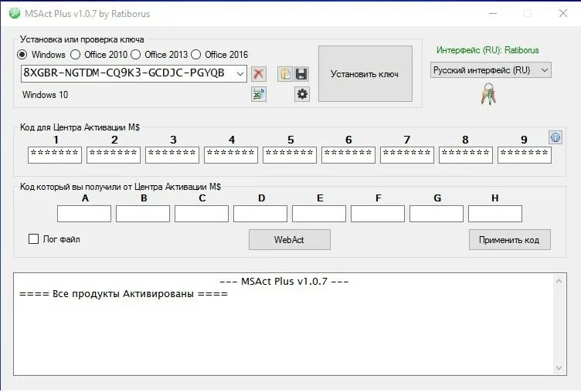Click the Все продукты Активированы log line
Image resolution: width=581 pixels, height=392 pixels.
pyautogui.click(x=124, y=294)
